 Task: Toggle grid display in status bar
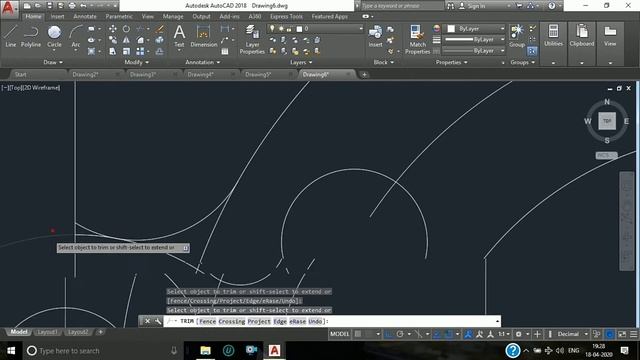358,334
